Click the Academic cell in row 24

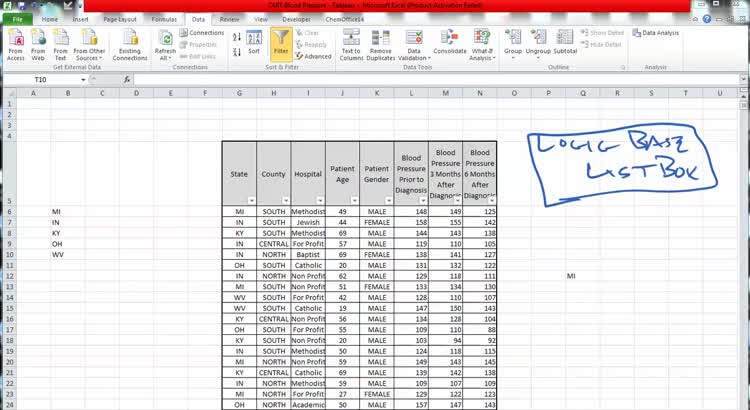[x=308, y=405]
